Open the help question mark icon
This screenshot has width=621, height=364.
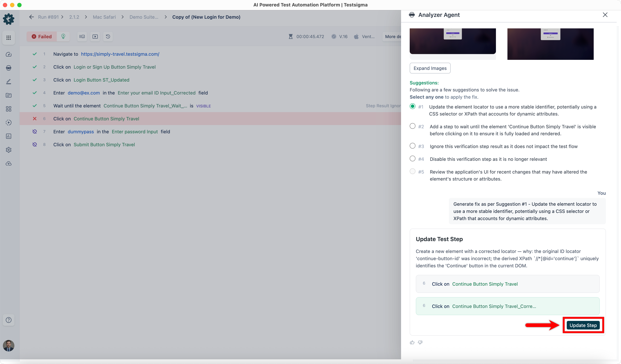tap(9, 320)
